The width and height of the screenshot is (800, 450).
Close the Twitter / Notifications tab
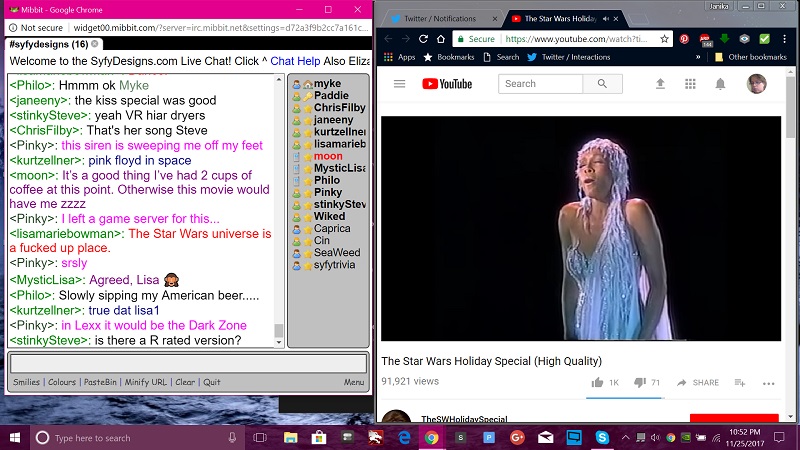point(494,19)
